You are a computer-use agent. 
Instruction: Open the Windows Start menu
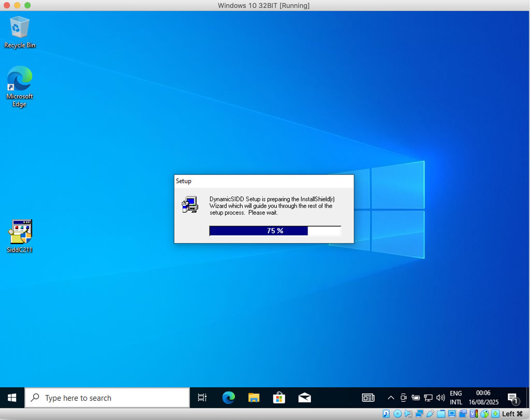tap(12, 398)
